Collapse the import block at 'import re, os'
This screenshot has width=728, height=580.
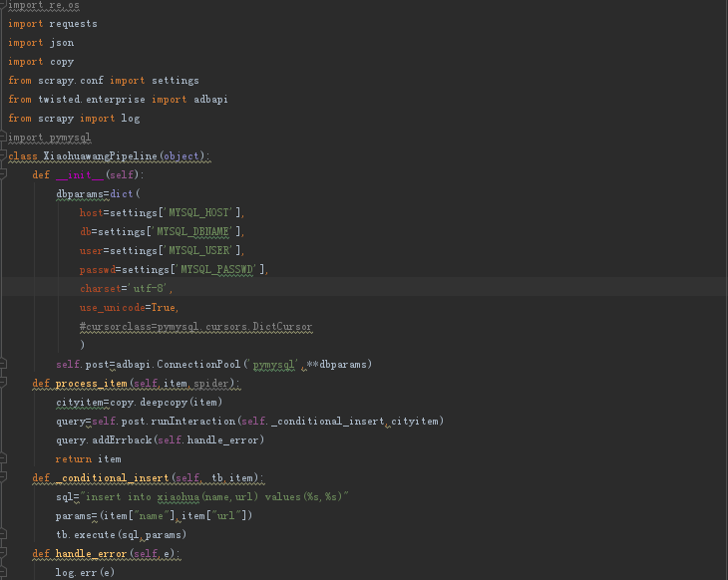tap(2, 5)
